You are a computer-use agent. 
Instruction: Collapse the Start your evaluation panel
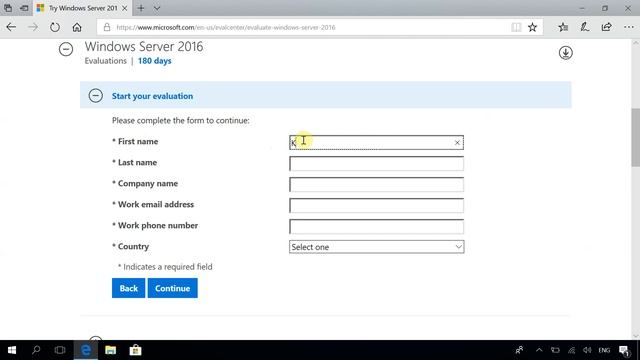(x=96, y=96)
